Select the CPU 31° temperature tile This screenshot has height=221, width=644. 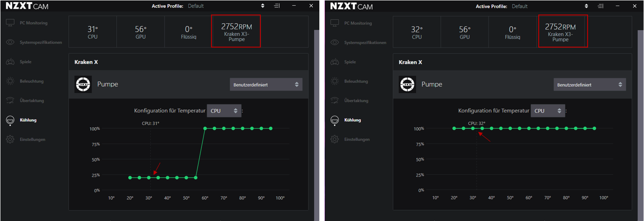click(93, 32)
